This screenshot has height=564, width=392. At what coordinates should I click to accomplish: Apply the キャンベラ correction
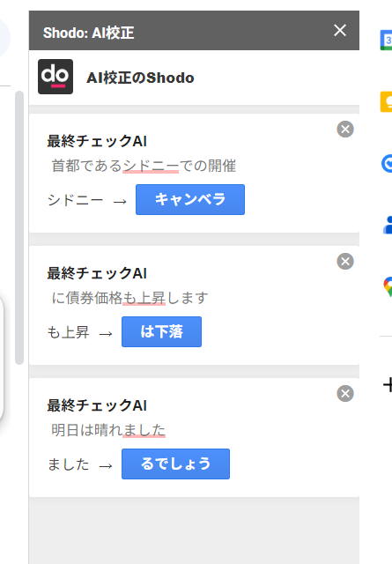[190, 200]
